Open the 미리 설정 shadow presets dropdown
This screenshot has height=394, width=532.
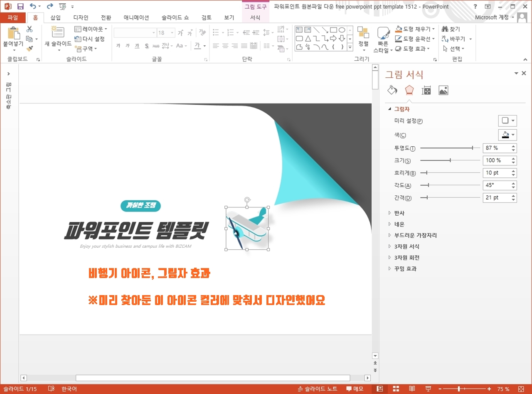(507, 121)
